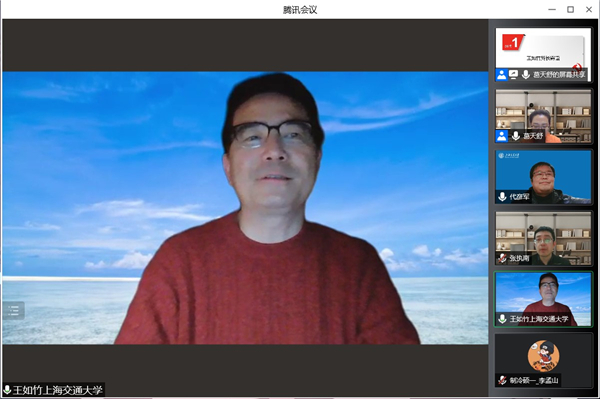Viewport: 600px width, 399px height.
Task: Select the fourth participant's bookshelf video tile
Action: pos(543,238)
